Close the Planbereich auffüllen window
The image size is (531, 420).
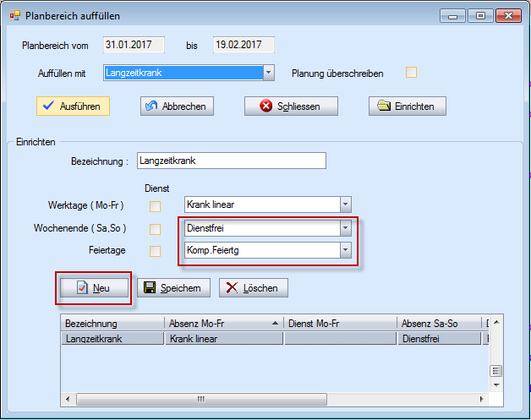pyautogui.click(x=508, y=16)
